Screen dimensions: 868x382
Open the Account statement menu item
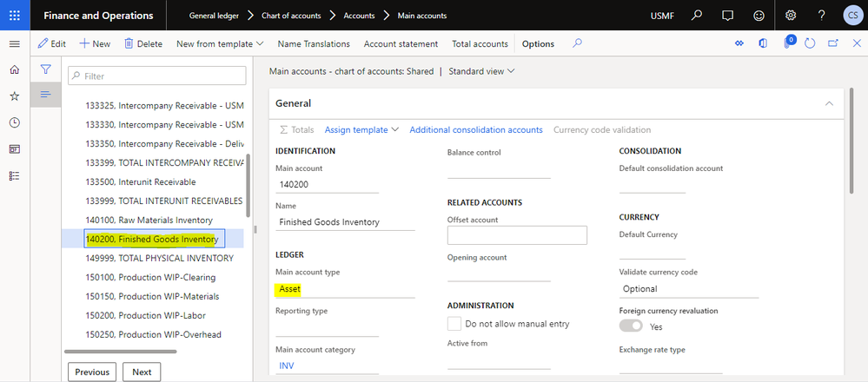[401, 43]
